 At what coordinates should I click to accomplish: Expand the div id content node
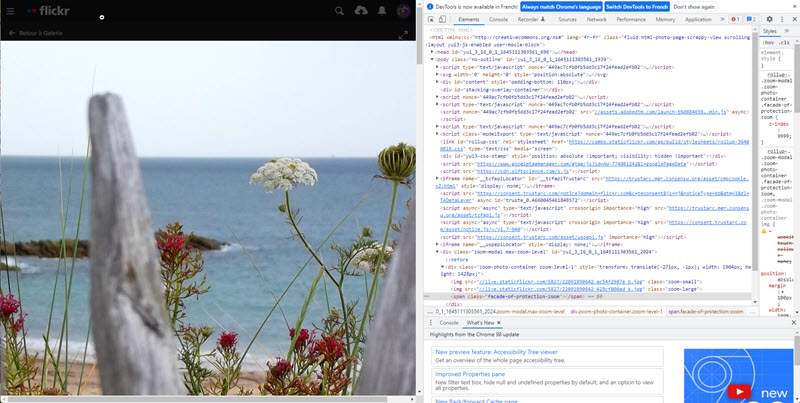pyautogui.click(x=437, y=82)
